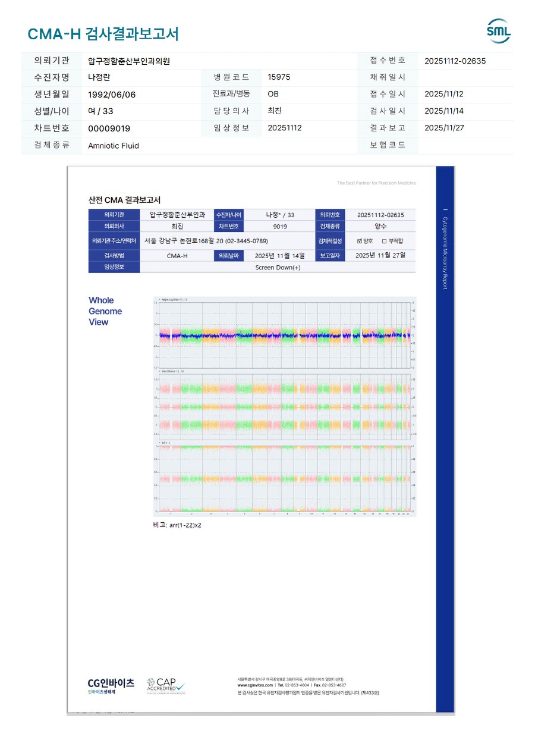Click The Best Partner for Precision Medicine tagline

click(x=376, y=183)
